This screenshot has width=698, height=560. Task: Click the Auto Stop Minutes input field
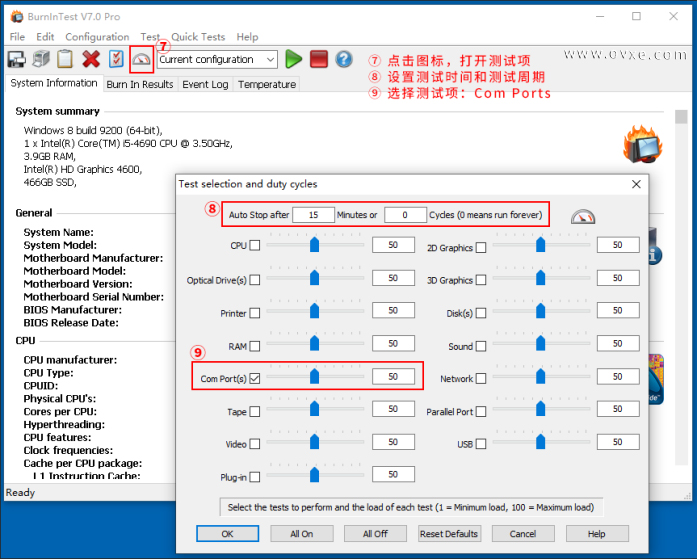[x=313, y=215]
